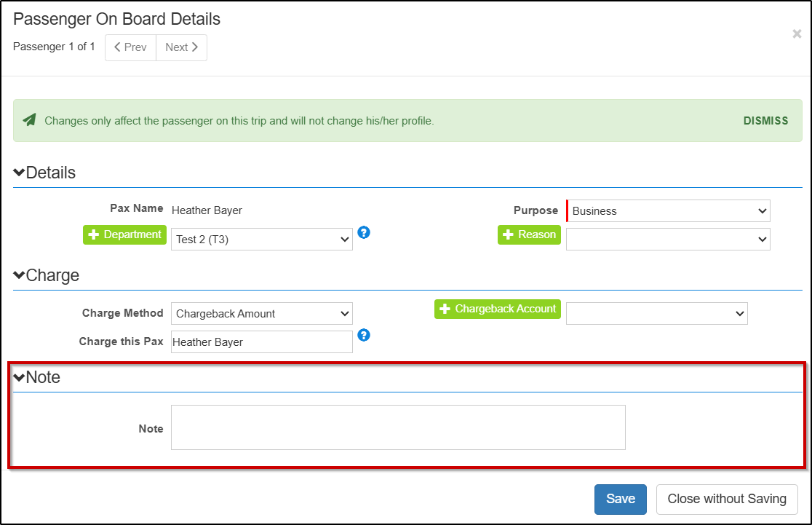This screenshot has height=525, width=812.
Task: Click inside the Note text area
Action: coord(398,427)
